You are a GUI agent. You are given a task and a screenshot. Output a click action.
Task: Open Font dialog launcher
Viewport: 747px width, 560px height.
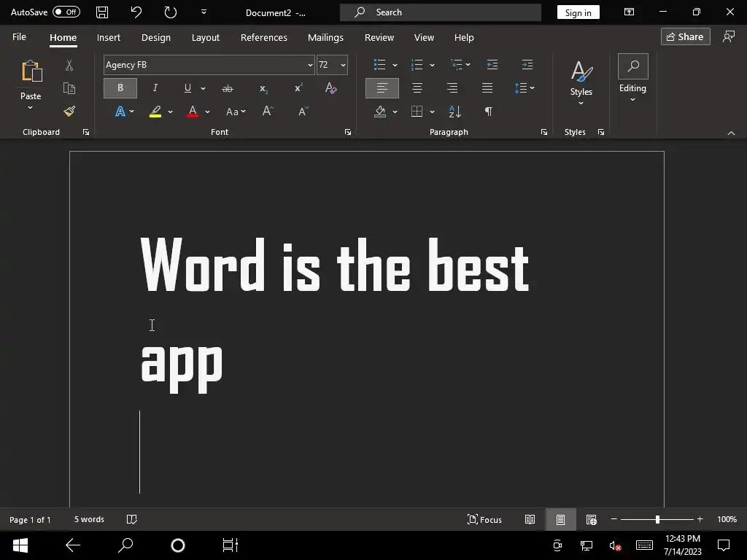pos(348,133)
